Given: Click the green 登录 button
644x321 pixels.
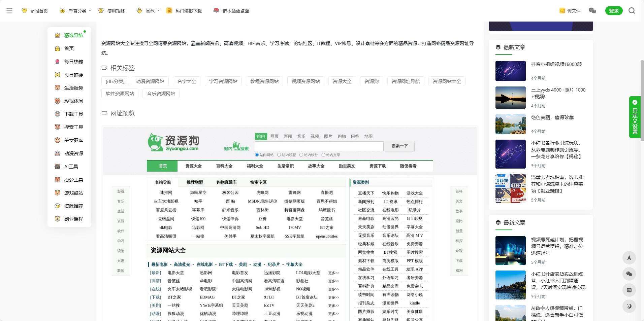Looking at the screenshot, I should 614,11.
